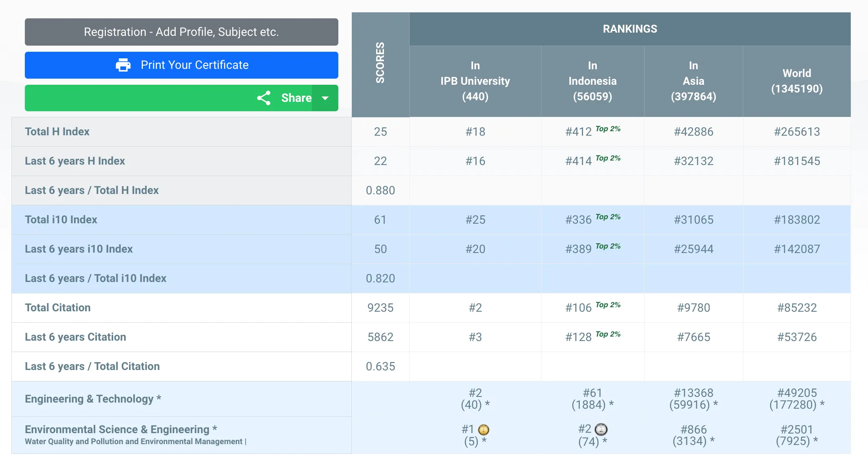This screenshot has height=469, width=868.
Task: Click the In Asia column header
Action: [x=693, y=81]
